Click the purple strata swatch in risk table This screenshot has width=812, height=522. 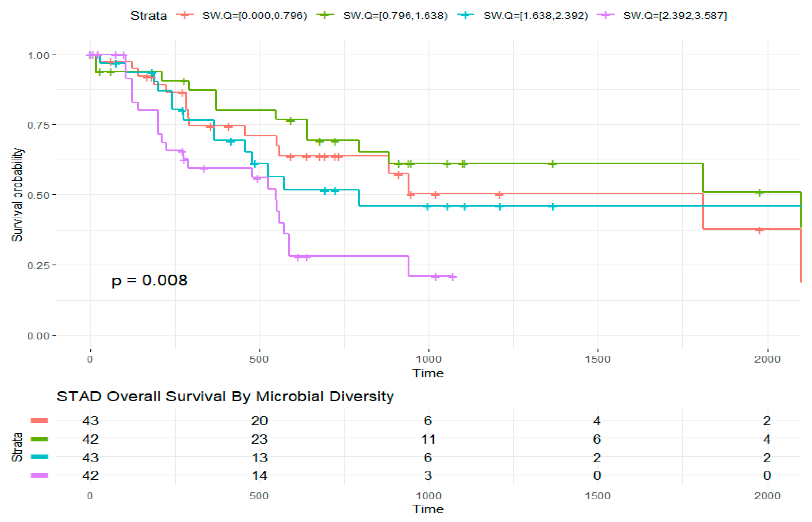tap(39, 475)
